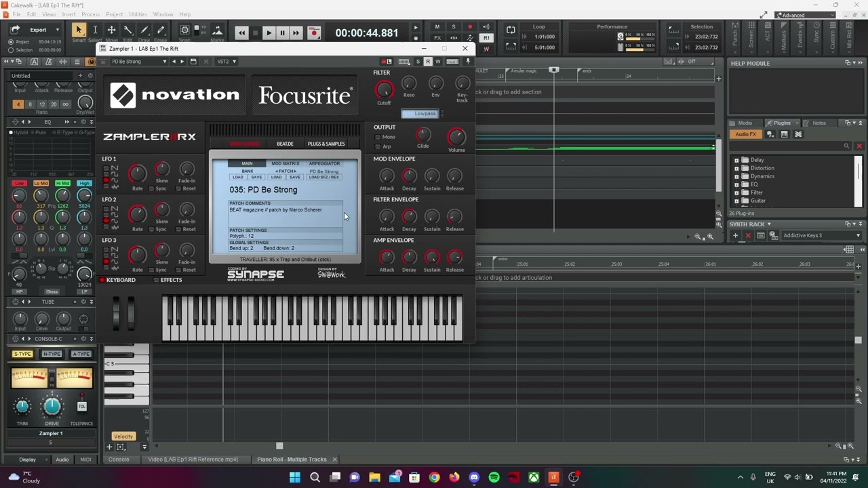Clear plugin search with the red X
The width and height of the screenshot is (868, 488).
(x=859, y=146)
